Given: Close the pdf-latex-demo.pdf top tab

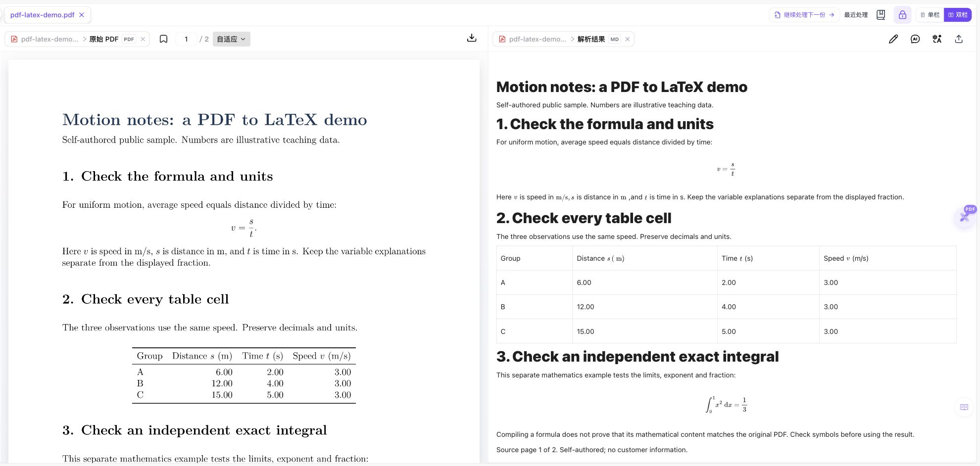Looking at the screenshot, I should (x=82, y=15).
